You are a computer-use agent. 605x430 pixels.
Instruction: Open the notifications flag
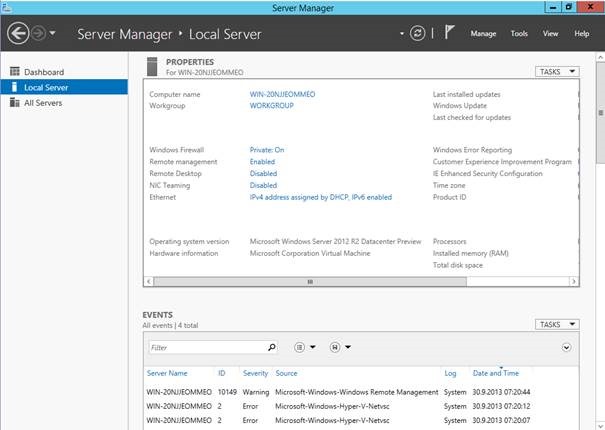[449, 32]
